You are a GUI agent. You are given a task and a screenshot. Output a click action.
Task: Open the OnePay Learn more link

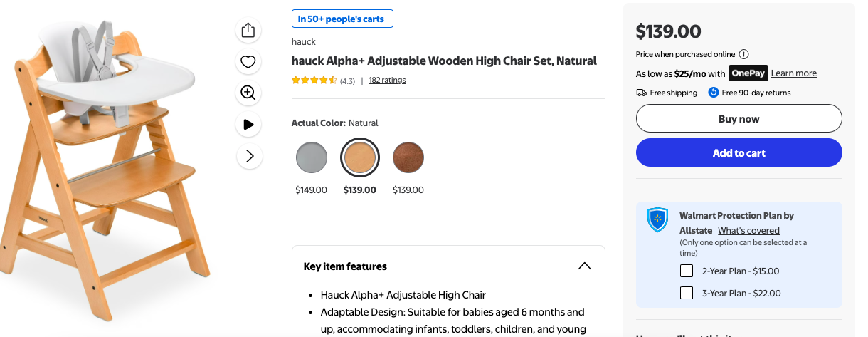pyautogui.click(x=793, y=73)
